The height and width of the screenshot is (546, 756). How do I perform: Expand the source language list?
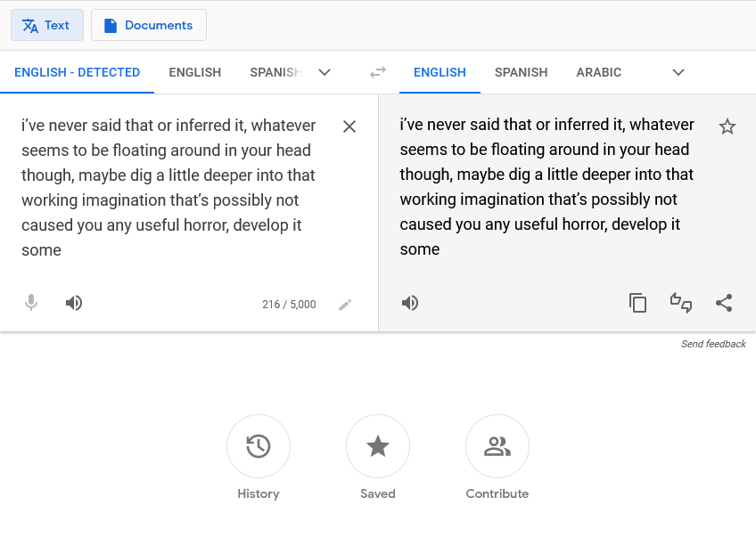point(325,72)
